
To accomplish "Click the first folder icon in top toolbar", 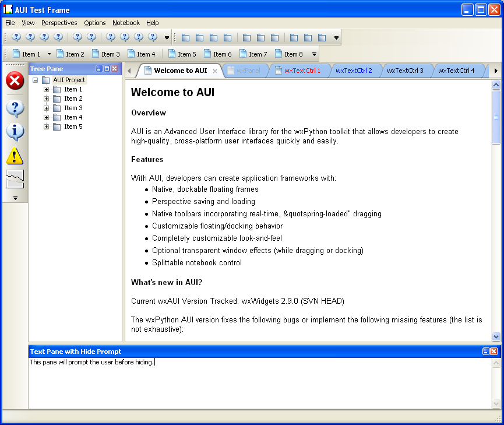I will [x=185, y=37].
